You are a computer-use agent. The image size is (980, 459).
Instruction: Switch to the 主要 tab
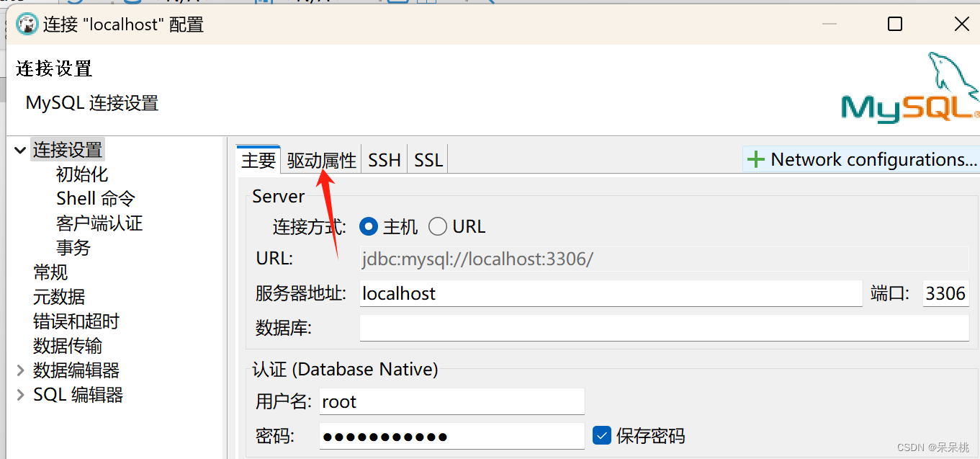point(259,160)
